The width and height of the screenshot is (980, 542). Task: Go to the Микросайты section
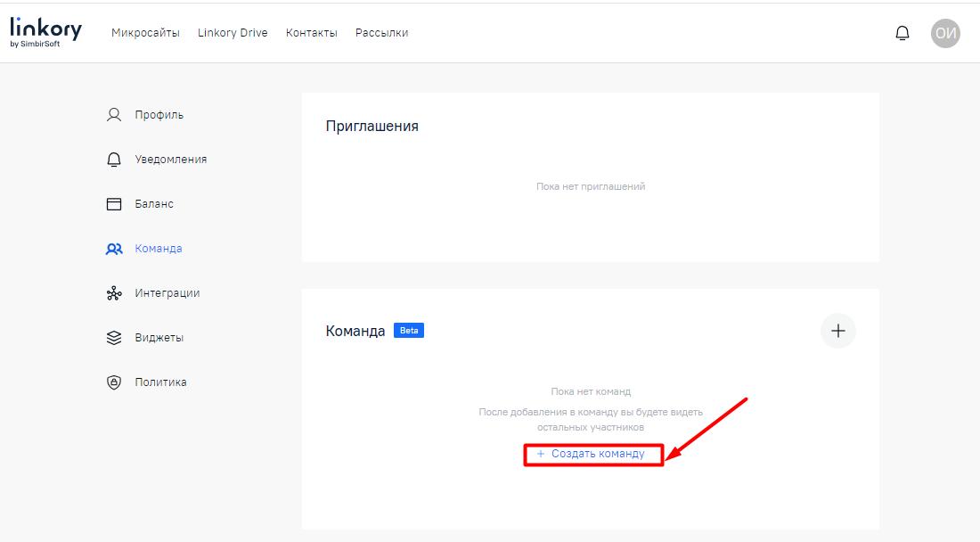tap(145, 32)
